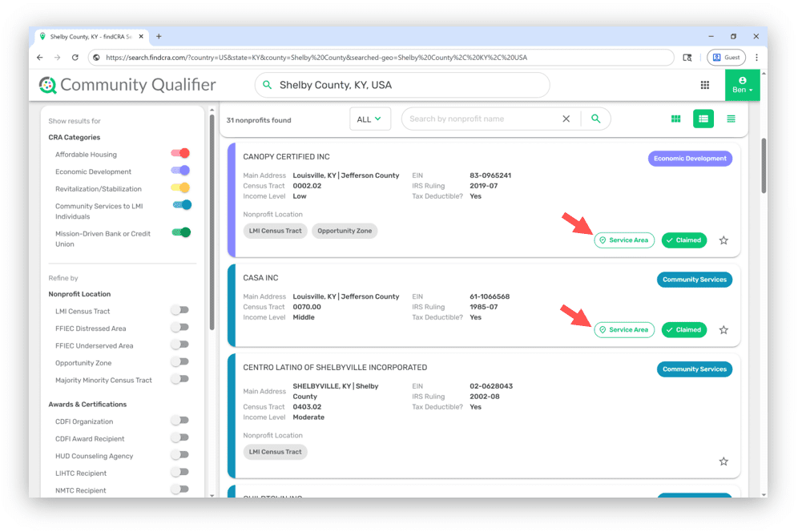
Task: Click the Economic Development category tag
Action: pos(690,159)
